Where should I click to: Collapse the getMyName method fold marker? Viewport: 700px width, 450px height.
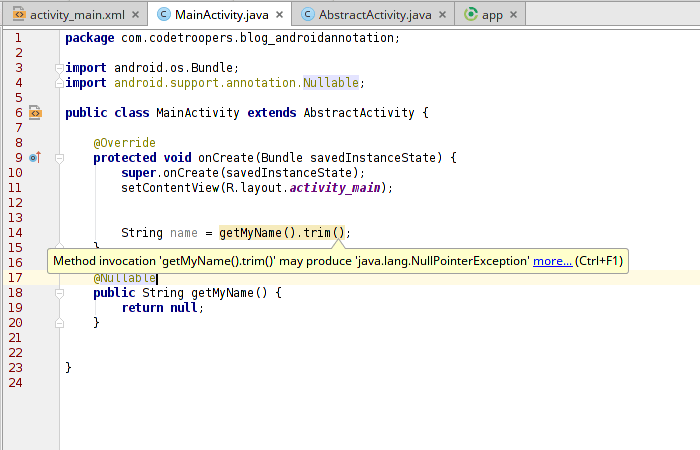click(59, 293)
